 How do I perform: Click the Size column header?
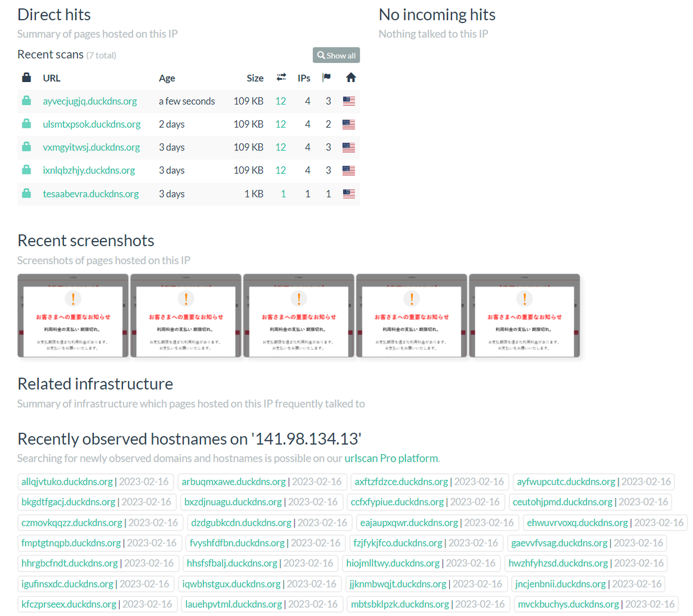click(x=255, y=78)
